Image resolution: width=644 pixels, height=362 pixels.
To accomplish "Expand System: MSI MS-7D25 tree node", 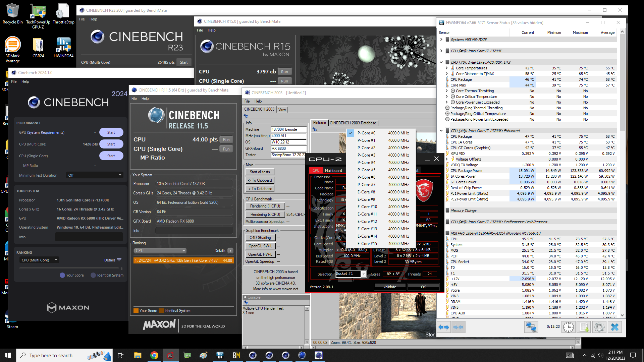I will [441, 40].
